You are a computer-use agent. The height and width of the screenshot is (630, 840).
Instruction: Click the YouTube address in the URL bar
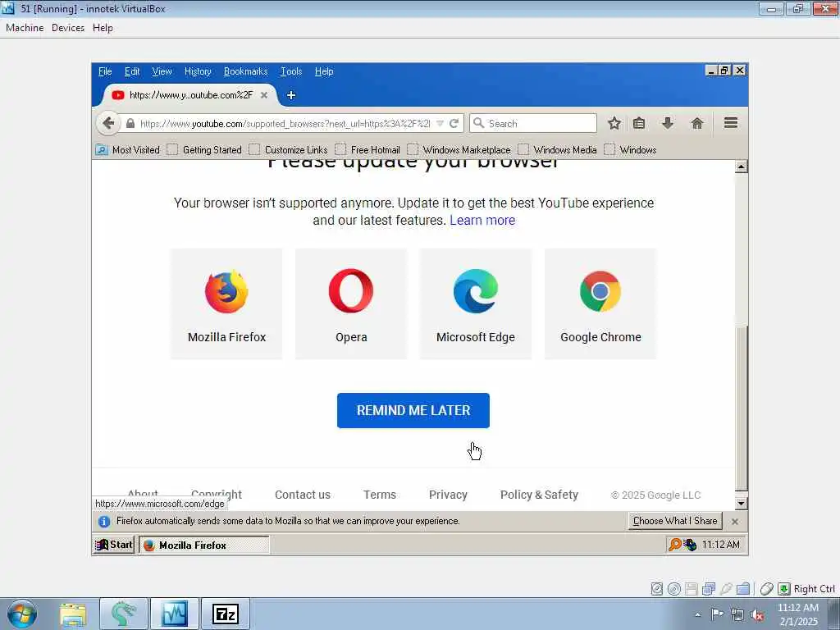285,124
